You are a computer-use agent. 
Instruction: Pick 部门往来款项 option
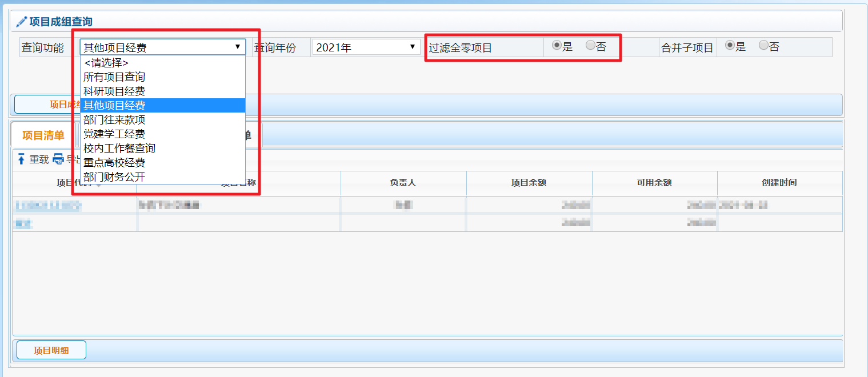[x=114, y=120]
